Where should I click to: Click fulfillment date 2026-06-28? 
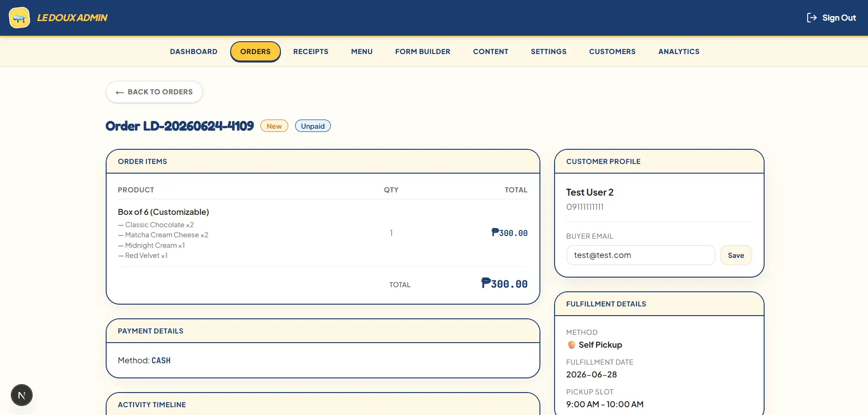[592, 375]
